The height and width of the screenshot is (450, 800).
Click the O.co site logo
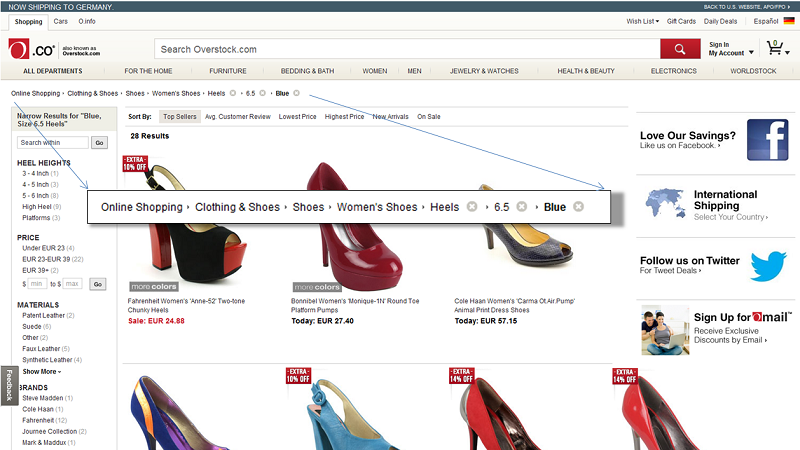coord(30,49)
